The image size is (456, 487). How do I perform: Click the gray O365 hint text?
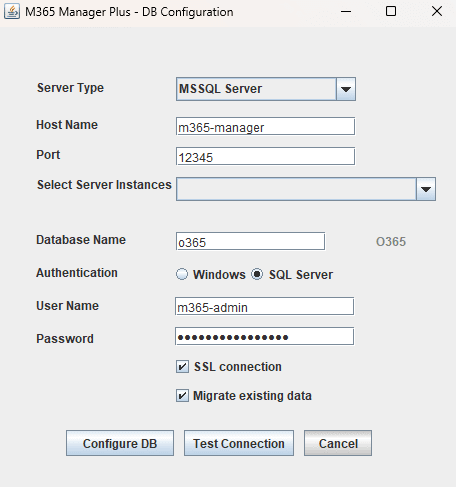391,242
